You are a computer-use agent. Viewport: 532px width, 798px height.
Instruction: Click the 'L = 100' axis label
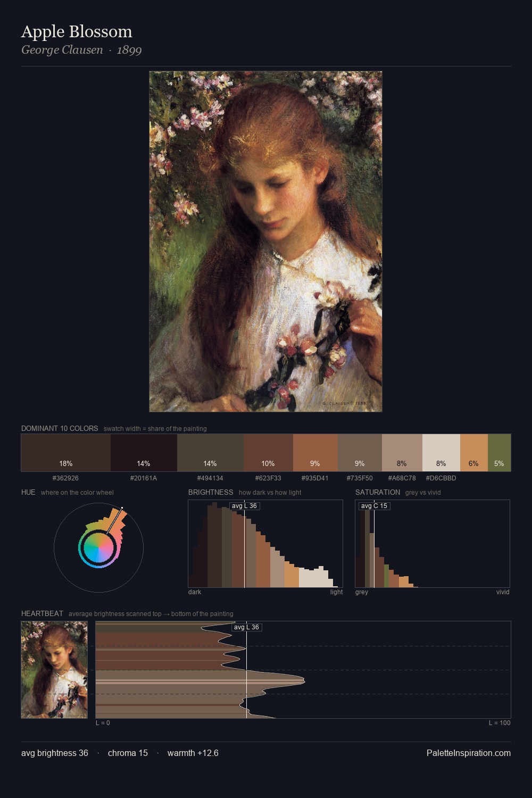pyautogui.click(x=500, y=723)
